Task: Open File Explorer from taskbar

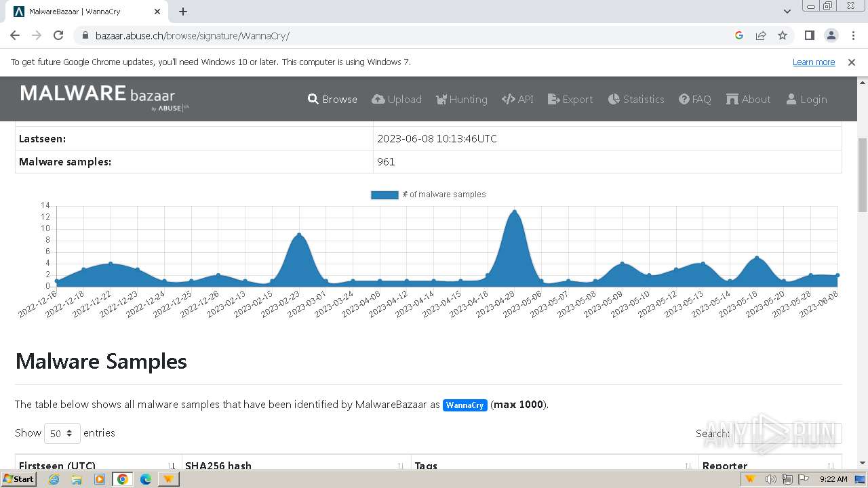Action: pos(77,479)
